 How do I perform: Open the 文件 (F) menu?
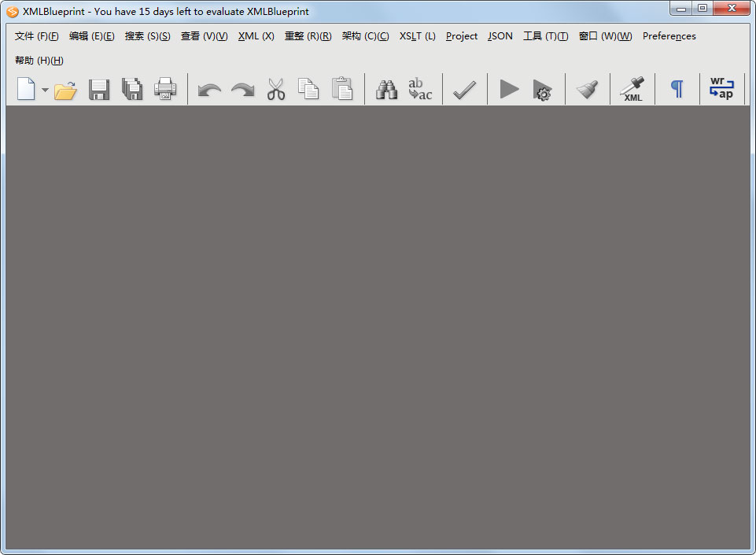pos(37,36)
